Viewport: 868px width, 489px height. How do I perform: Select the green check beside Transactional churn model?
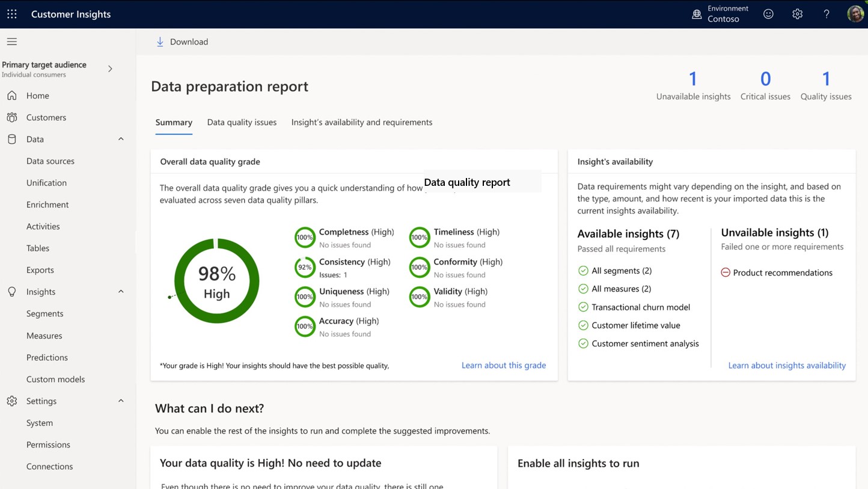pyautogui.click(x=583, y=307)
